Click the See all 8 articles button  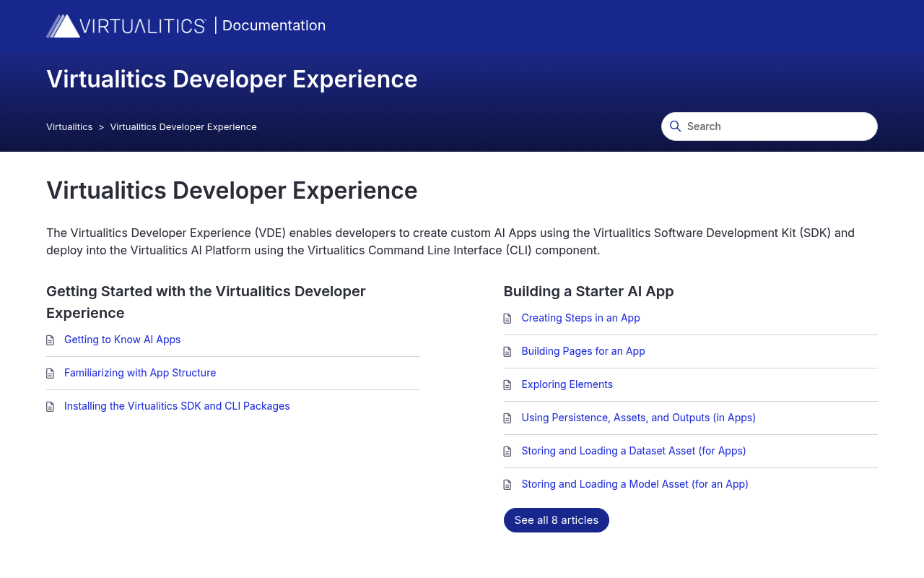557,520
